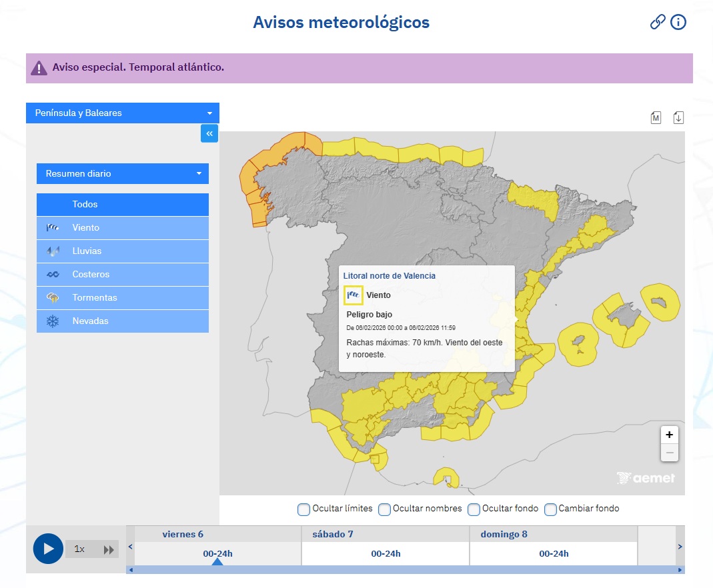Viewport: 713px width, 588px height.
Task: Switch to the sábado 7 forecast tab
Action: [x=385, y=543]
